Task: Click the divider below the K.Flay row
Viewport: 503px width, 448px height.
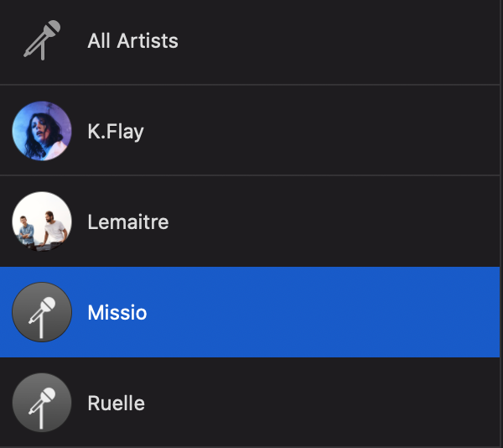Action: (251, 175)
